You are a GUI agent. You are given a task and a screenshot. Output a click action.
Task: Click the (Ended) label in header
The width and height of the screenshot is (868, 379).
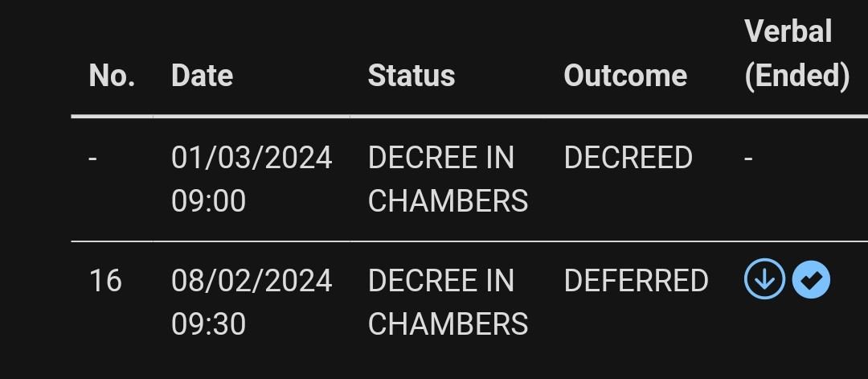pyautogui.click(x=796, y=76)
